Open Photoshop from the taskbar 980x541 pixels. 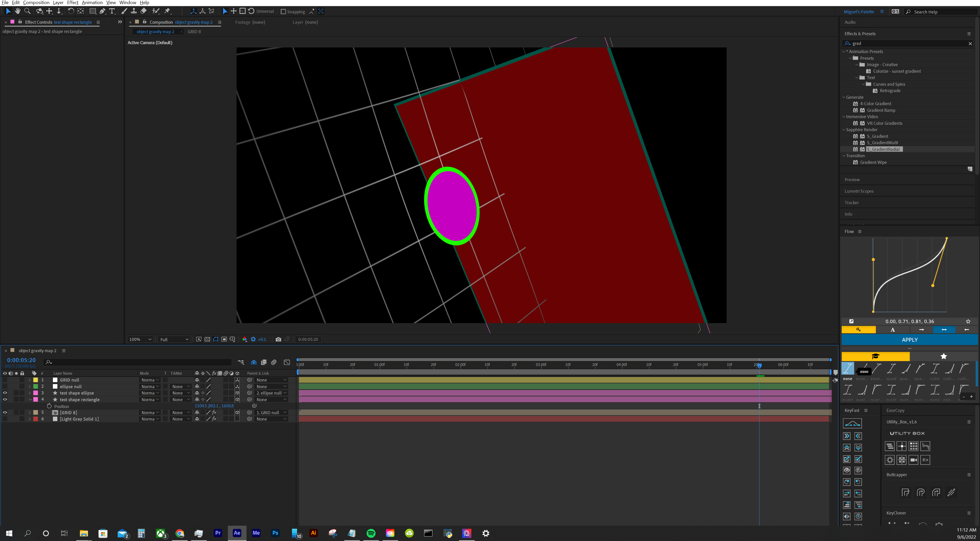tap(275, 533)
